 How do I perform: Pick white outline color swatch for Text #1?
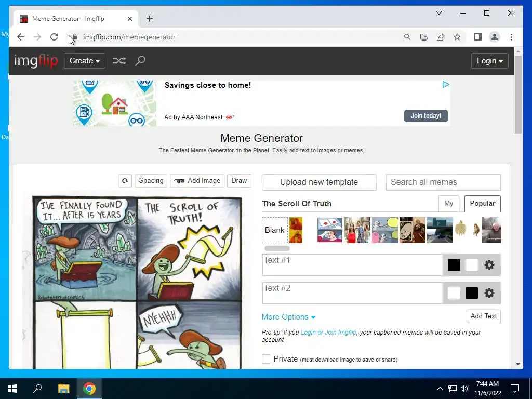[472, 265]
